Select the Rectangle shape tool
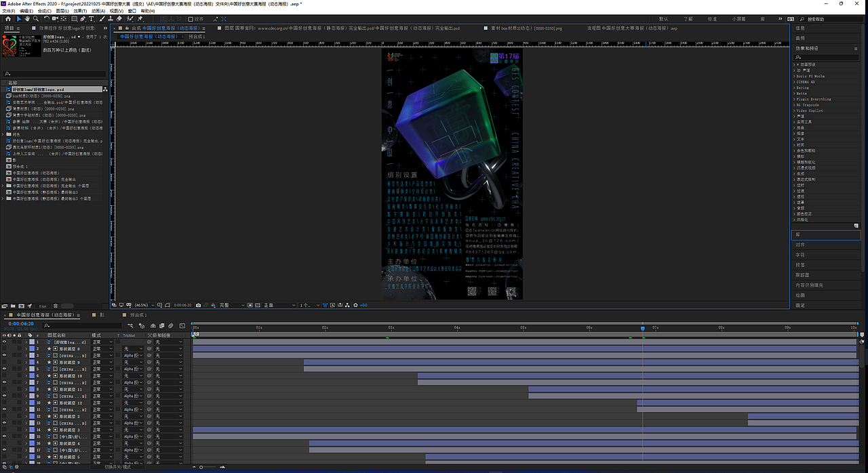 tap(74, 19)
